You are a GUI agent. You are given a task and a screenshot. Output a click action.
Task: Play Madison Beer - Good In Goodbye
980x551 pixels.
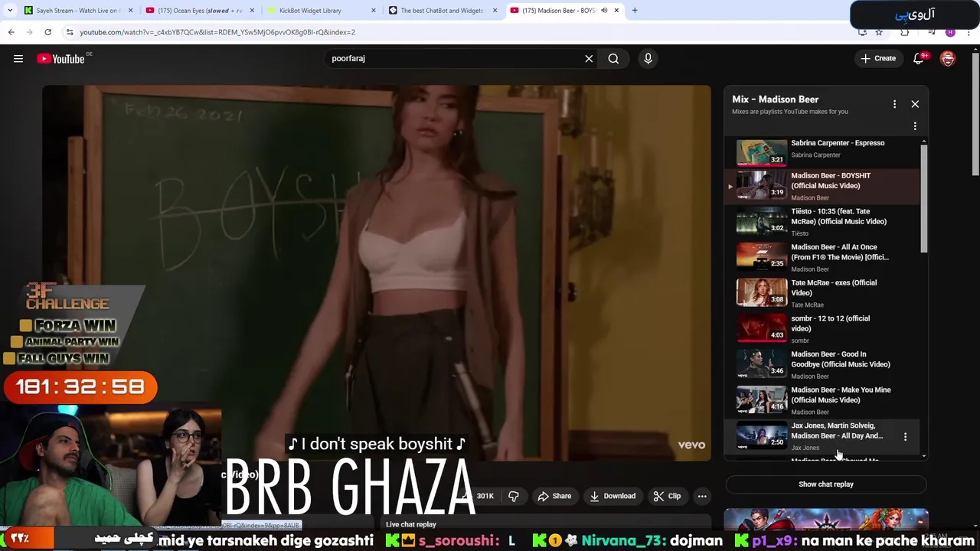[823, 365]
